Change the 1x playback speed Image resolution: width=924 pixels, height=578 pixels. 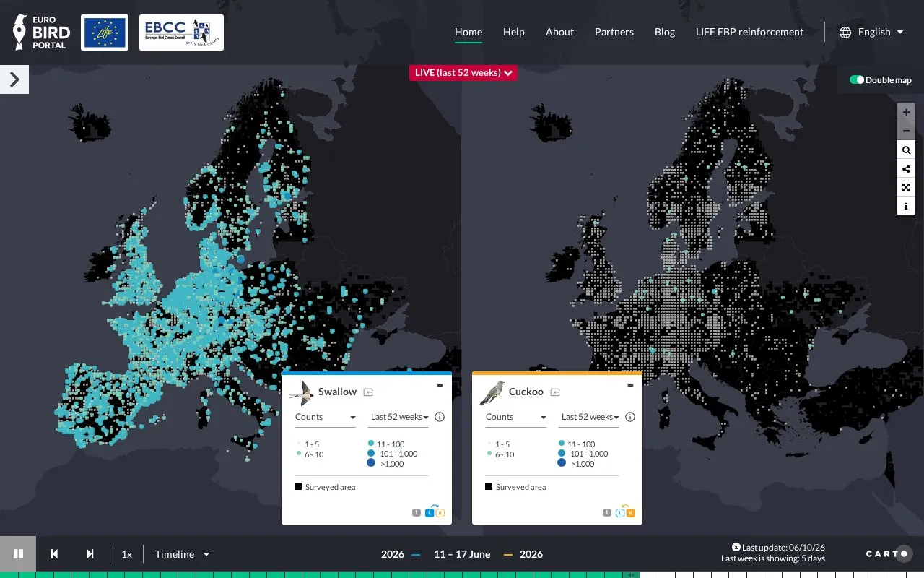coord(127,554)
